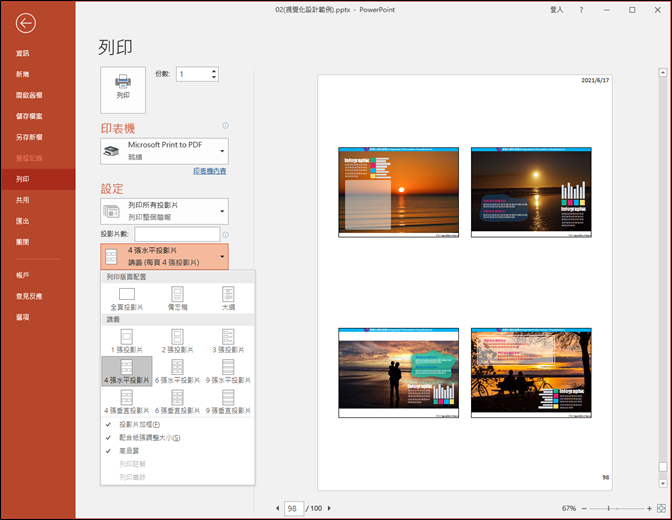Screen dimensions: 672x520
Task: Open 帳戶 in the sidebar
Action: tap(38, 275)
